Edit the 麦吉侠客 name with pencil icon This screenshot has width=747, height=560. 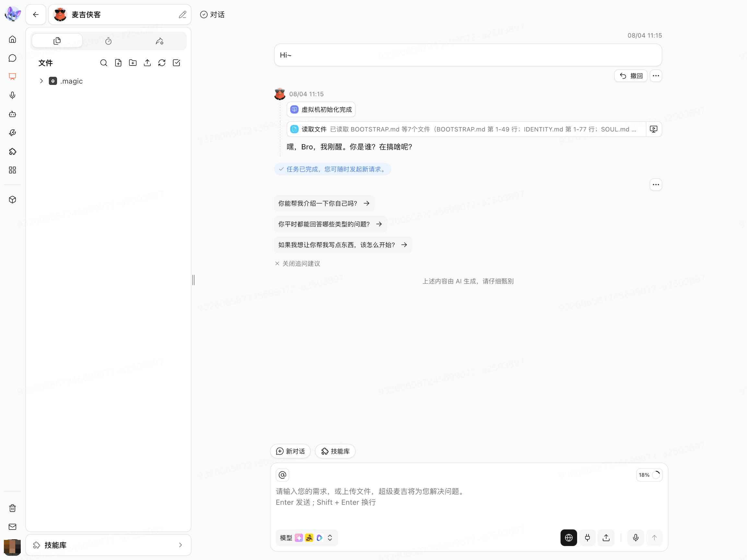click(x=182, y=15)
